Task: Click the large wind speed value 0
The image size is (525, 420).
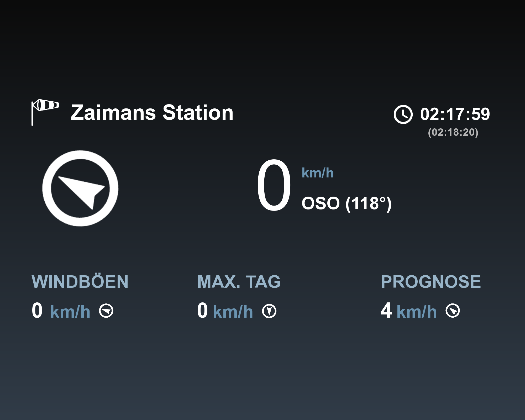Action: click(274, 186)
